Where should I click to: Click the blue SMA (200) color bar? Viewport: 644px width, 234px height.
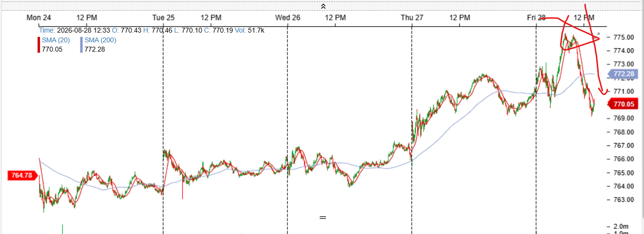[x=81, y=45]
